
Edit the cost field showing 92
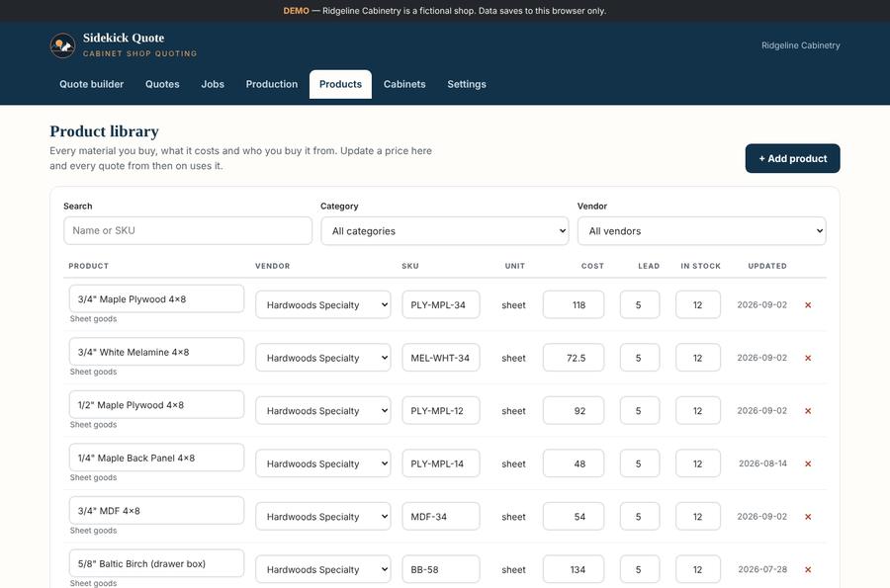(574, 410)
